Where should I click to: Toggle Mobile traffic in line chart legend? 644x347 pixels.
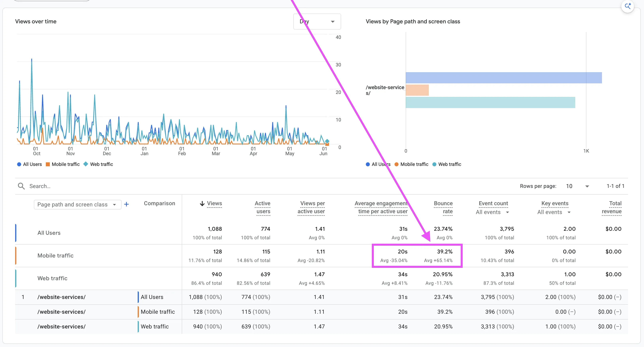(63, 164)
